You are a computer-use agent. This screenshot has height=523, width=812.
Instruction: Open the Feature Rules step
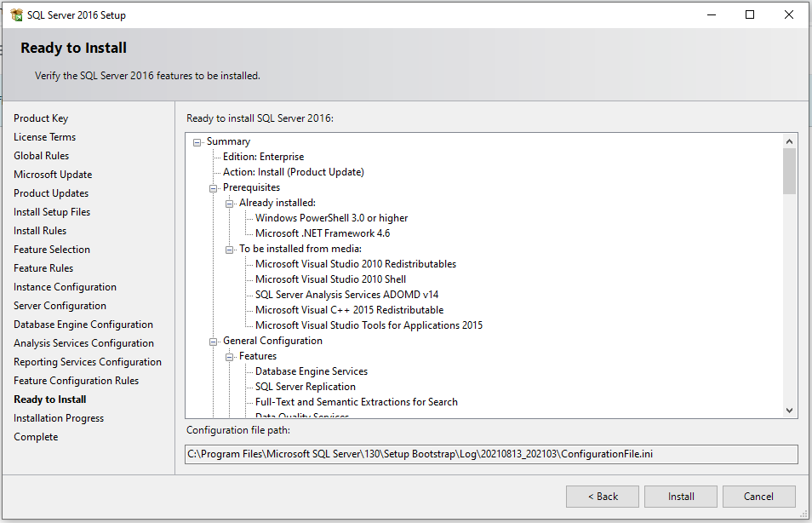pos(43,268)
